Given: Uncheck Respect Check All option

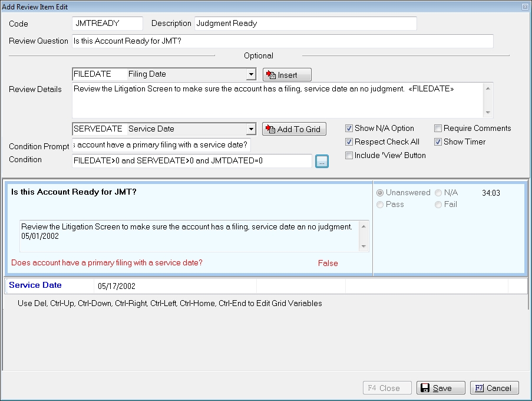Looking at the screenshot, I should pos(349,142).
